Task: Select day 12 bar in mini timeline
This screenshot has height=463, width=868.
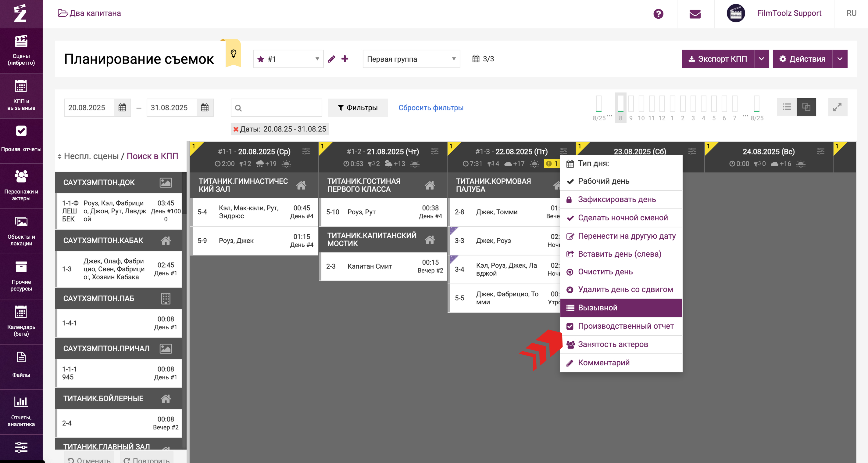Action: point(662,108)
